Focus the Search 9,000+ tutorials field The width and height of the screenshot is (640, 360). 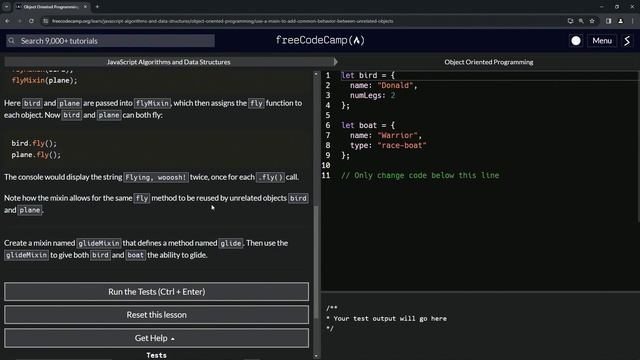tap(110, 41)
